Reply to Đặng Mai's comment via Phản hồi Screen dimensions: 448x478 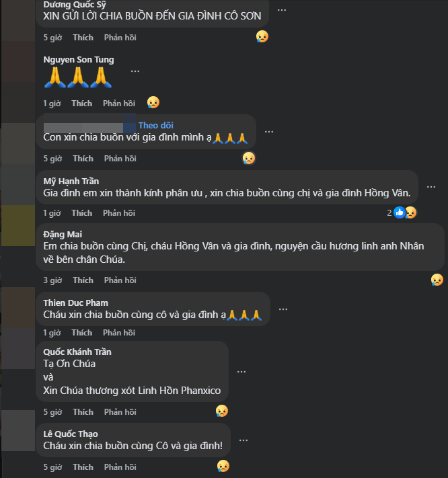coord(120,280)
